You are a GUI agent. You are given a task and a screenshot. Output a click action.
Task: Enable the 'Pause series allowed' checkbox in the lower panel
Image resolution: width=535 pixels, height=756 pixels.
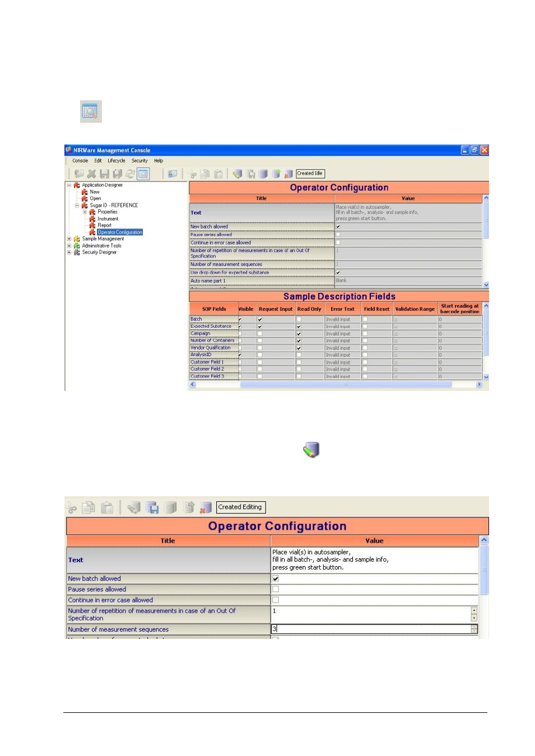point(276,589)
